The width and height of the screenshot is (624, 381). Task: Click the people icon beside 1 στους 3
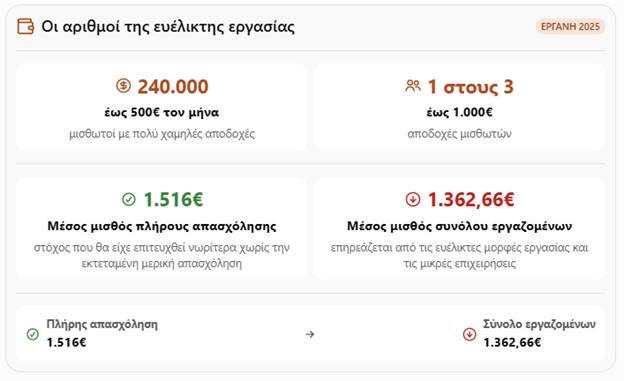pyautogui.click(x=413, y=86)
